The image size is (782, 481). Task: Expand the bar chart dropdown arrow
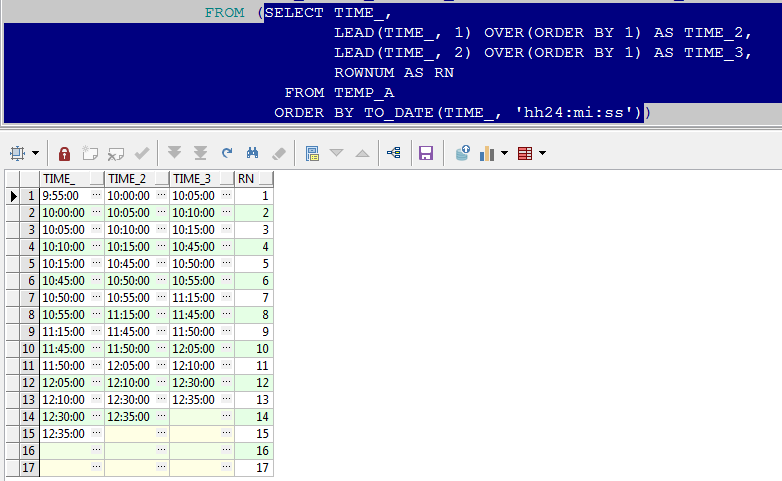pos(504,154)
